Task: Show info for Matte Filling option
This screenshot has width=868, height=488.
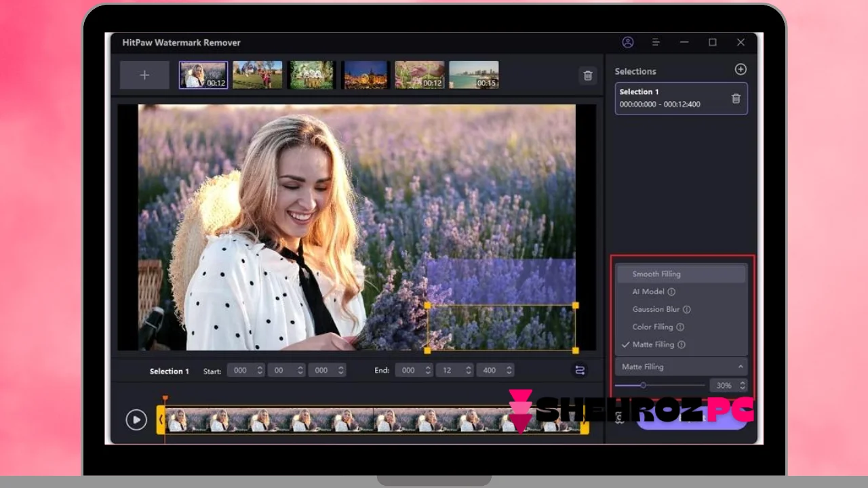Action: (682, 344)
